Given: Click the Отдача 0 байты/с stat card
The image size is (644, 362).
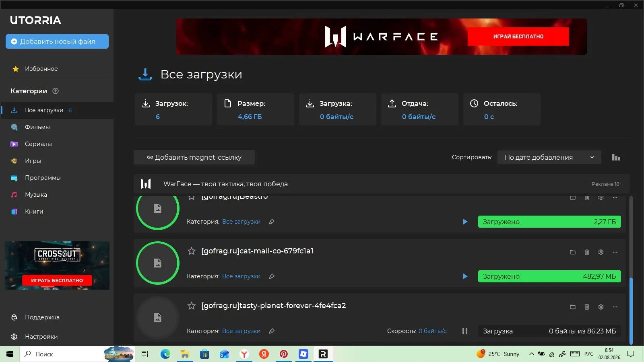Looking at the screenshot, I should point(420,109).
